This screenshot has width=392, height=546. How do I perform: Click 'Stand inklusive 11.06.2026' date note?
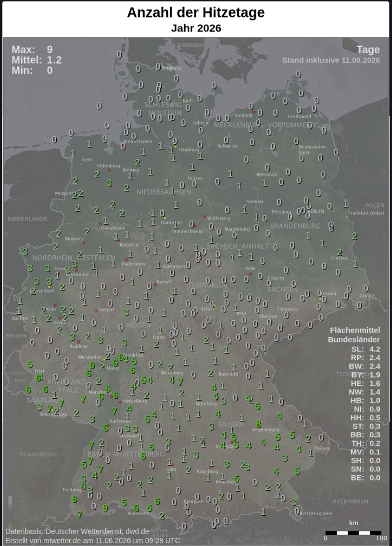pyautogui.click(x=331, y=60)
